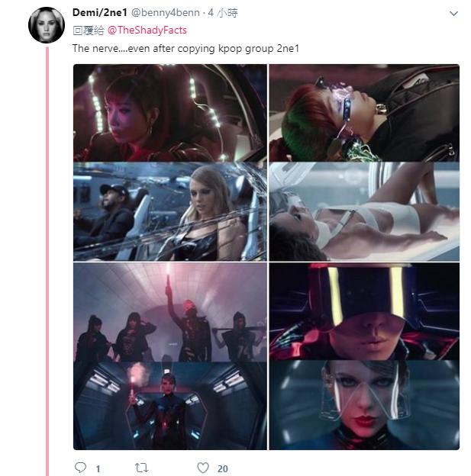Open the @TheShadyFacts mention link

147,30
